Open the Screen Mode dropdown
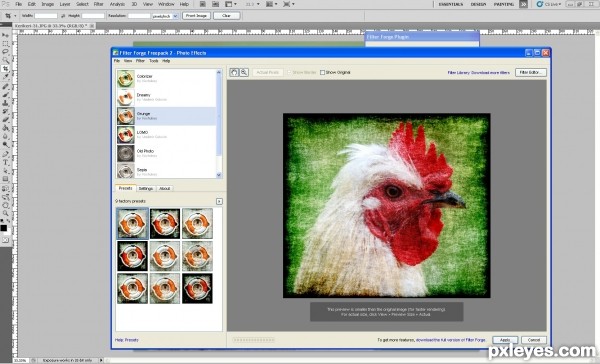The image size is (600, 364). coord(289,4)
